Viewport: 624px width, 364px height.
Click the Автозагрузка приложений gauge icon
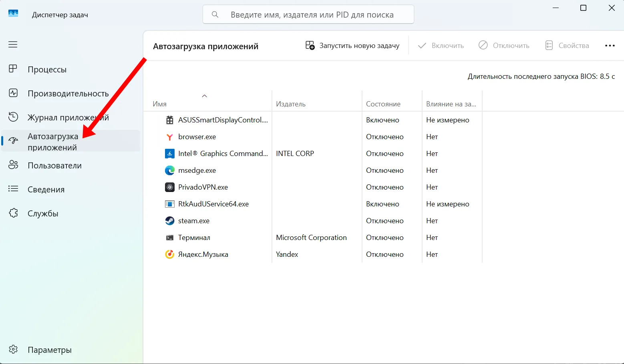pos(13,141)
